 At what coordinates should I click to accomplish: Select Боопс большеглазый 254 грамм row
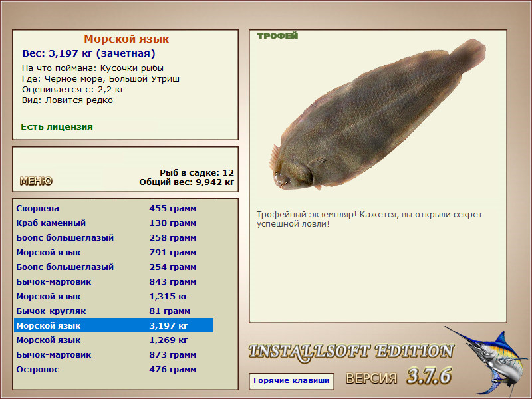114,267
